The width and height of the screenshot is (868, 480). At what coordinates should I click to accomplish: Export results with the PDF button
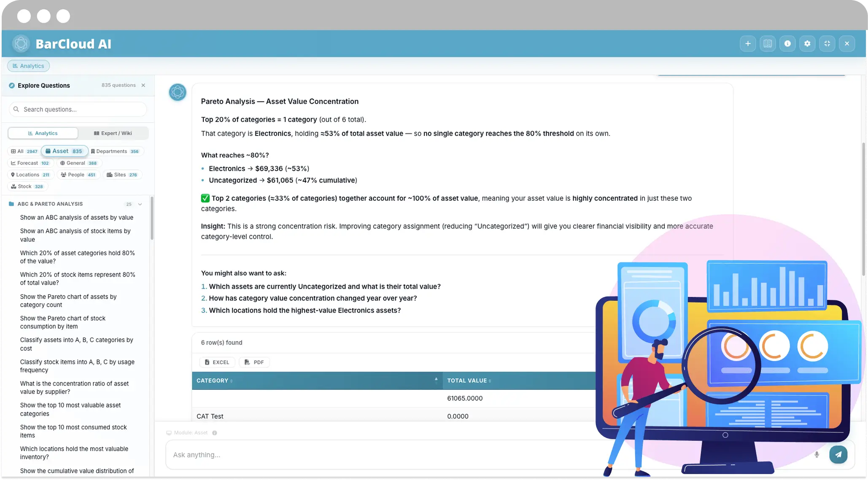pos(254,362)
